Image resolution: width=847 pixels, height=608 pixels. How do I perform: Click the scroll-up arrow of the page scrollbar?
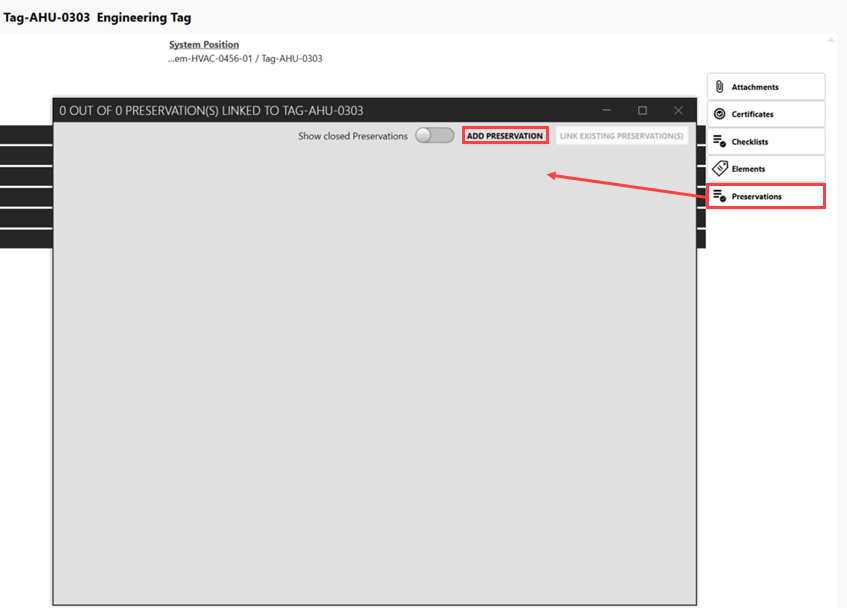click(x=831, y=40)
